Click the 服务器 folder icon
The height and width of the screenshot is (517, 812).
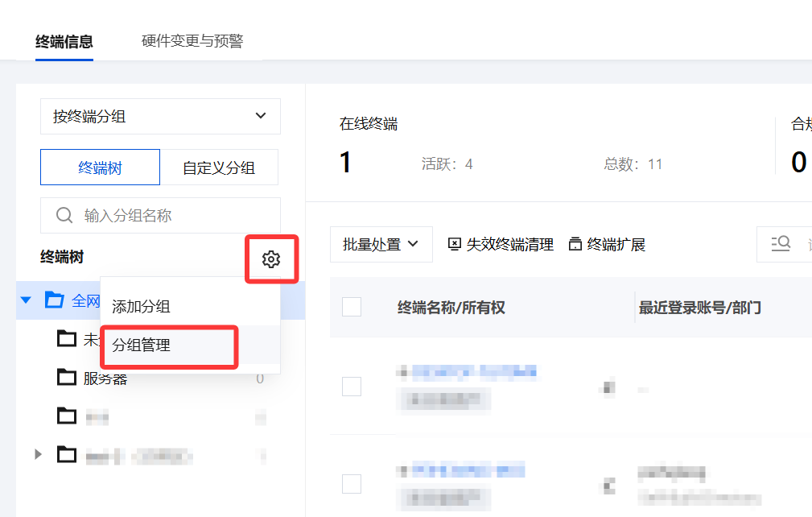click(x=66, y=377)
